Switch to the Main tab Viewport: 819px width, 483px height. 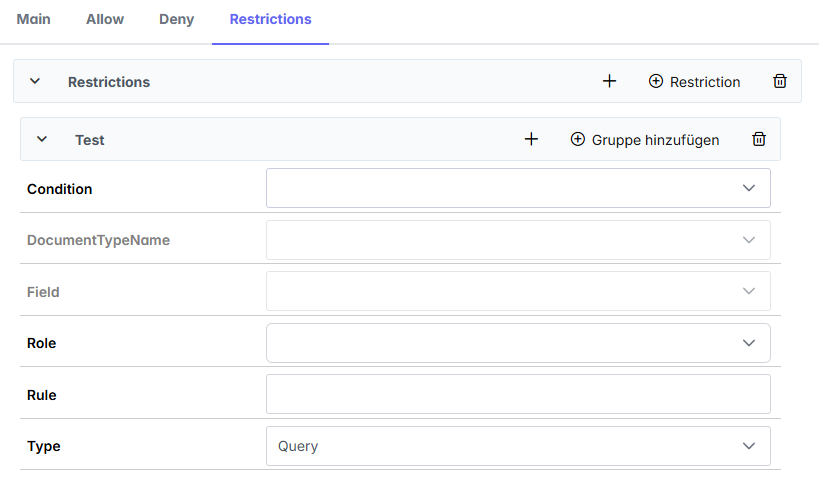(33, 19)
